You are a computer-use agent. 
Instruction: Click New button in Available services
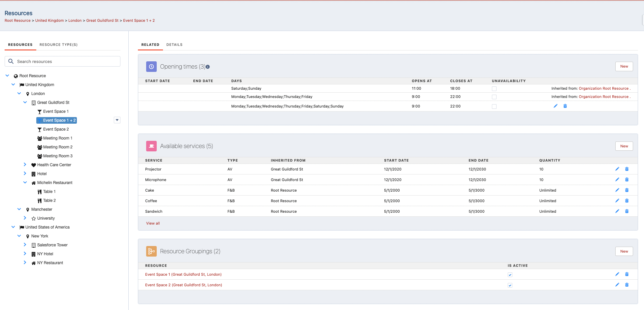point(624,146)
